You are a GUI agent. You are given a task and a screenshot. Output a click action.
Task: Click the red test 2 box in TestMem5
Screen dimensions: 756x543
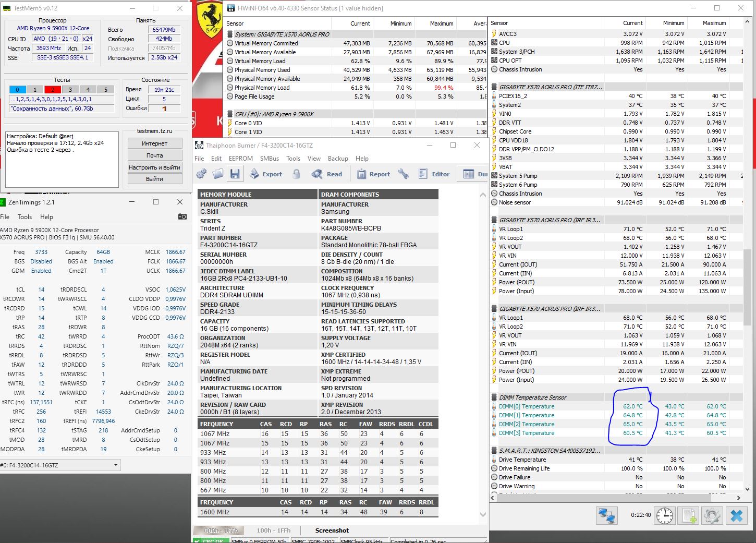pyautogui.click(x=53, y=90)
